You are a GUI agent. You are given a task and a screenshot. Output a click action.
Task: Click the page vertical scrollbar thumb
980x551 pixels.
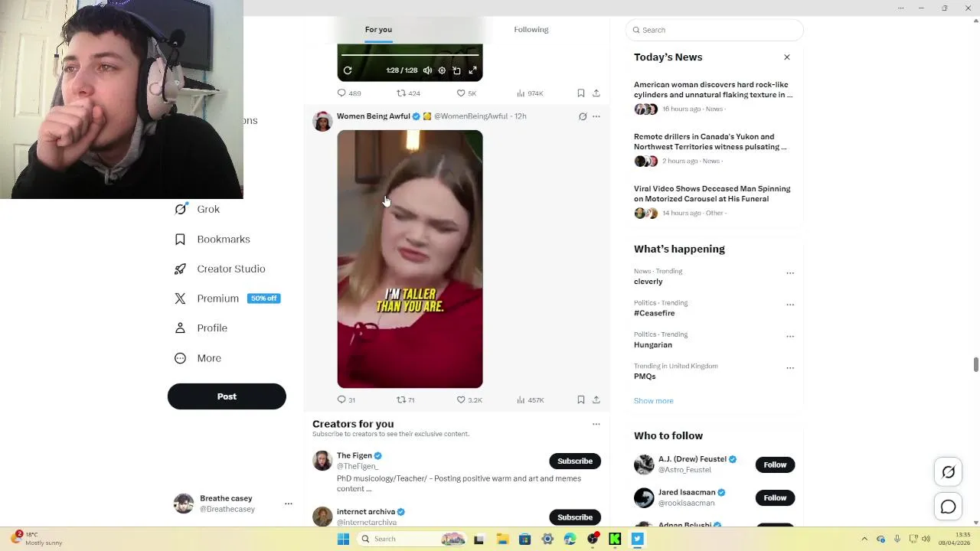pyautogui.click(x=975, y=364)
